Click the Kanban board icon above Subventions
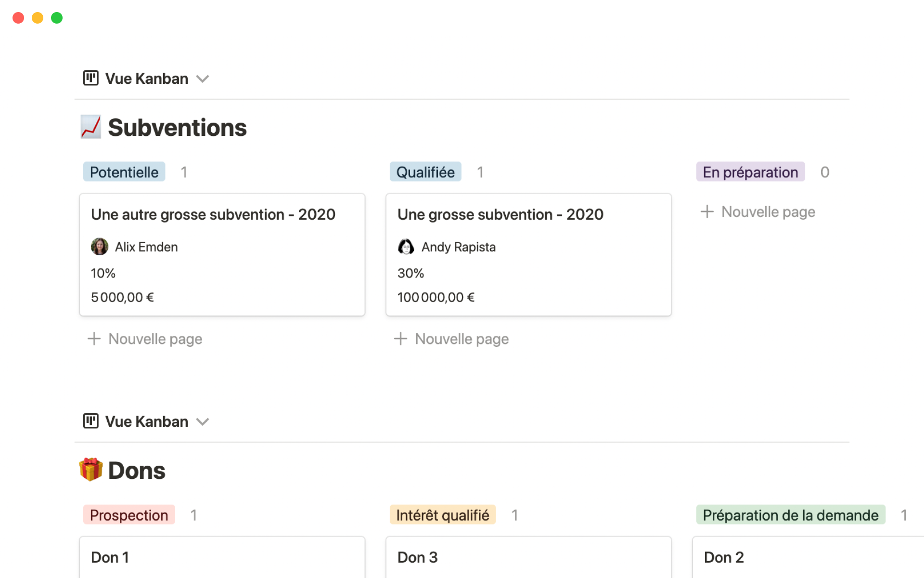Image resolution: width=924 pixels, height=578 pixels. pyautogui.click(x=90, y=78)
